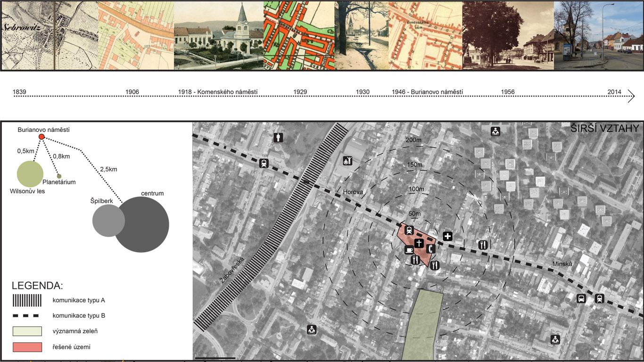Click the standing person icon at top left of map
644x362 pixels.
(x=279, y=138)
